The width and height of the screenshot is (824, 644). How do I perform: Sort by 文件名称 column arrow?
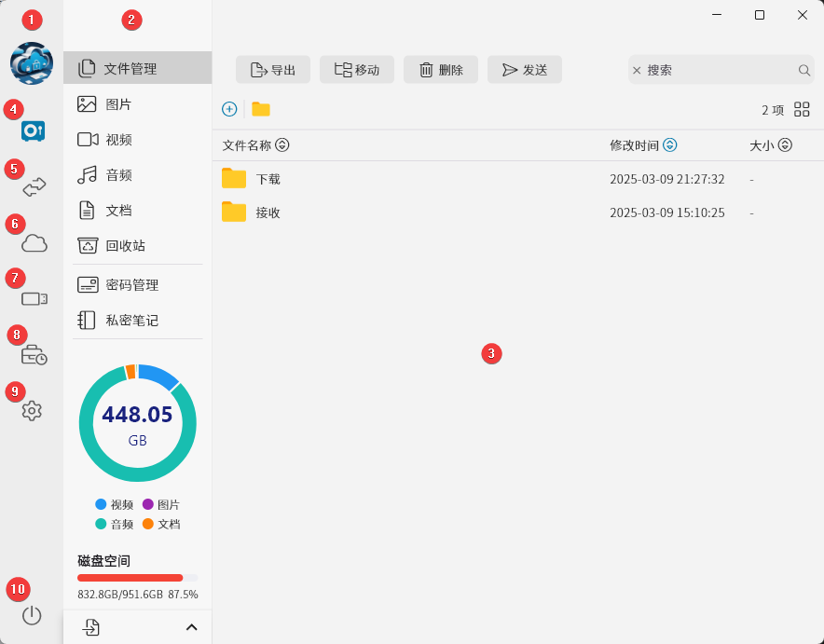pos(282,145)
